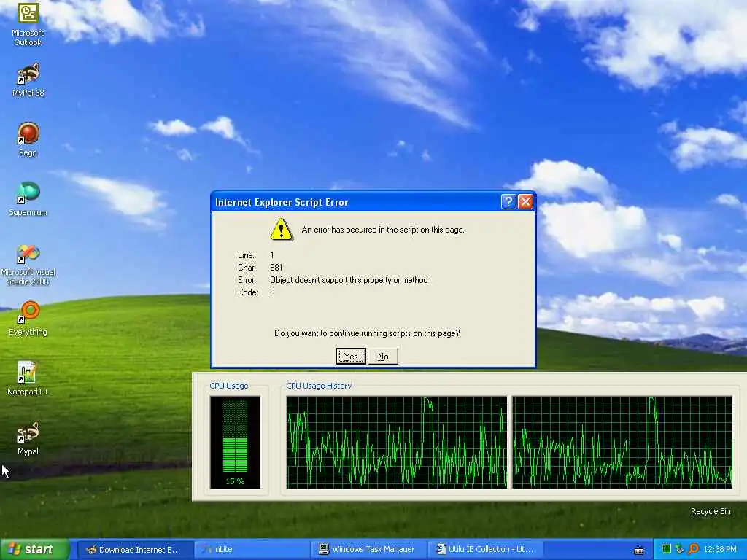
Task: Click the CPU Usage label
Action: [x=228, y=386]
